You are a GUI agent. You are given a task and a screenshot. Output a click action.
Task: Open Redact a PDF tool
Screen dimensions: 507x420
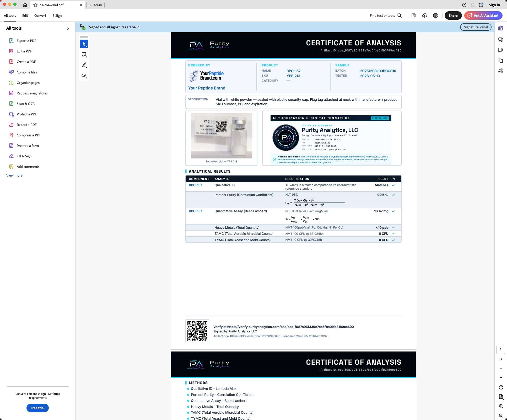pyautogui.click(x=26, y=125)
